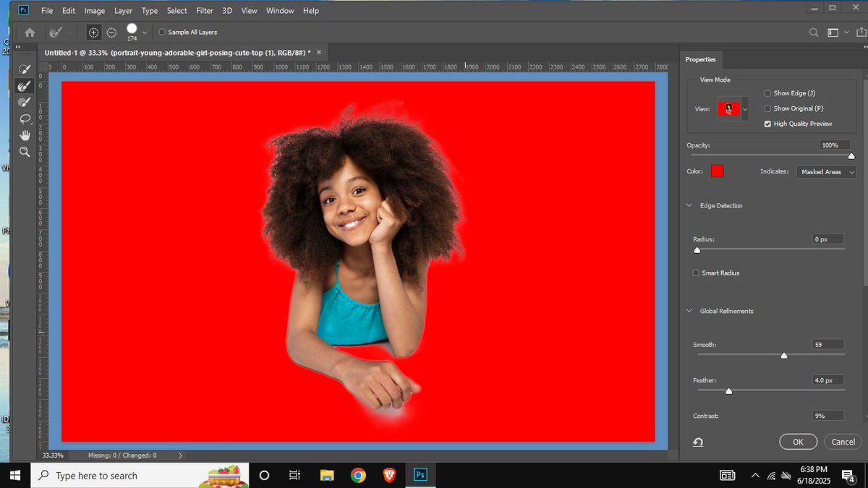The height and width of the screenshot is (488, 868).
Task: Open the Layer menu
Action: [x=123, y=11]
